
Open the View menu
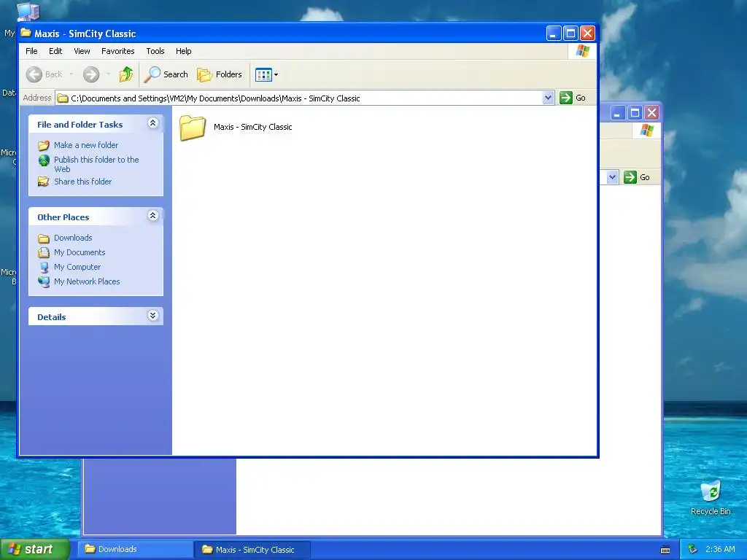(82, 51)
